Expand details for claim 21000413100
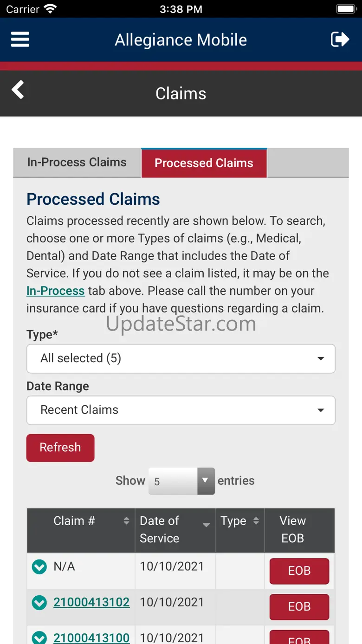The image size is (362, 644). (x=39, y=637)
